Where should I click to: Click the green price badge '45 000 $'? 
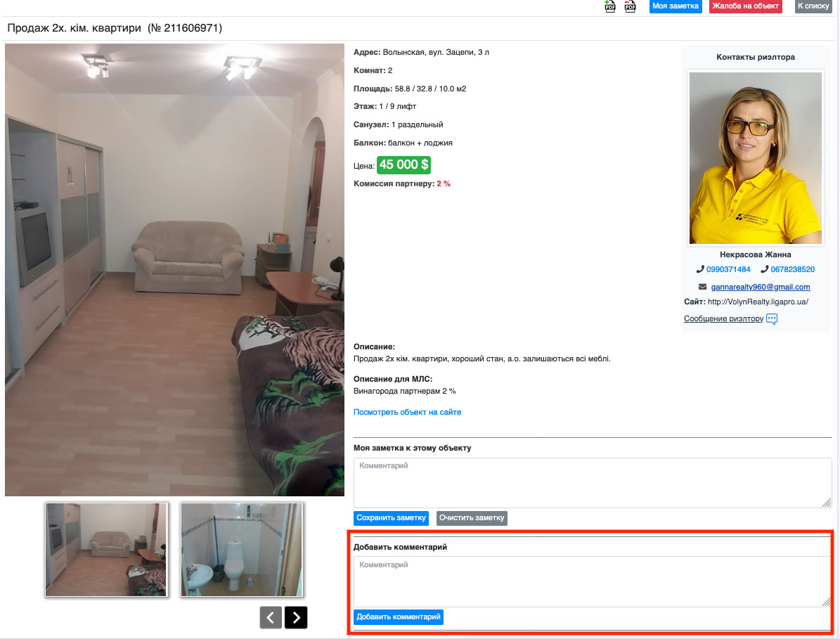click(x=404, y=165)
